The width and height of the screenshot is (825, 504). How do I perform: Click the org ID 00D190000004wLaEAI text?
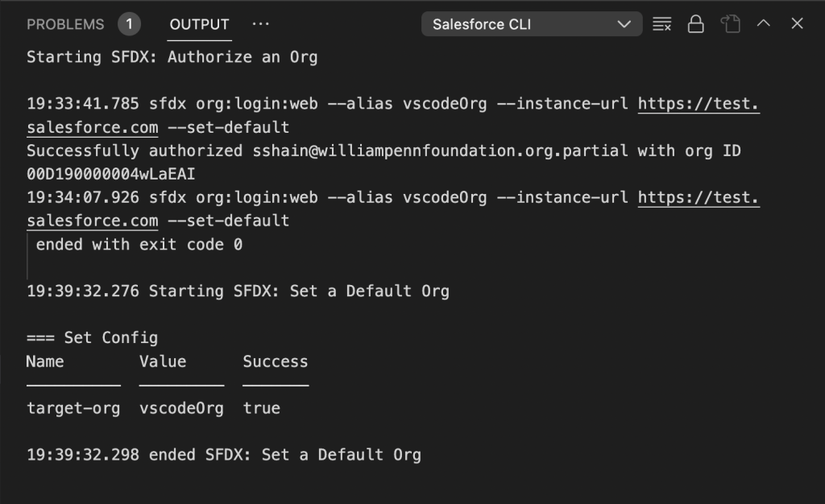tap(111, 175)
